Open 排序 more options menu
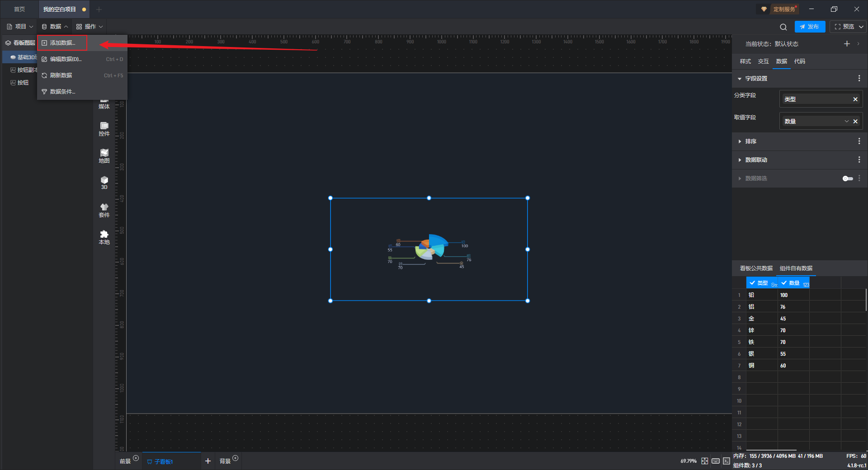Screen dimensions: 868x470 click(859, 141)
